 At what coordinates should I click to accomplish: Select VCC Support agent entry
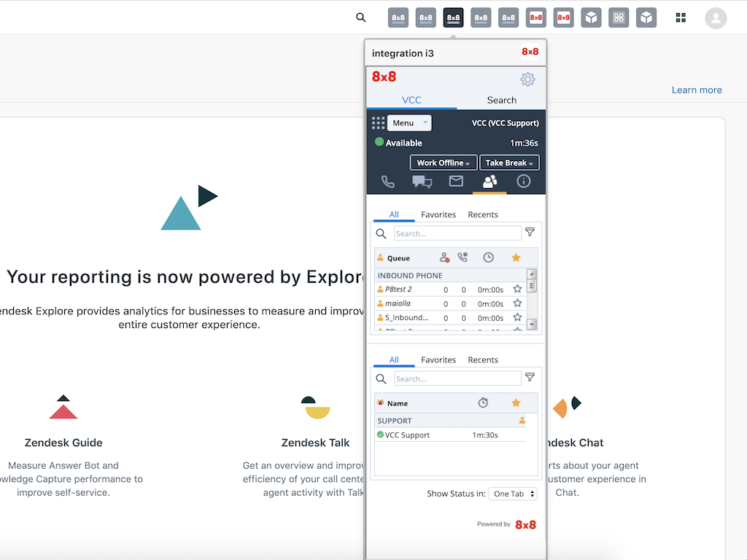[x=407, y=435]
